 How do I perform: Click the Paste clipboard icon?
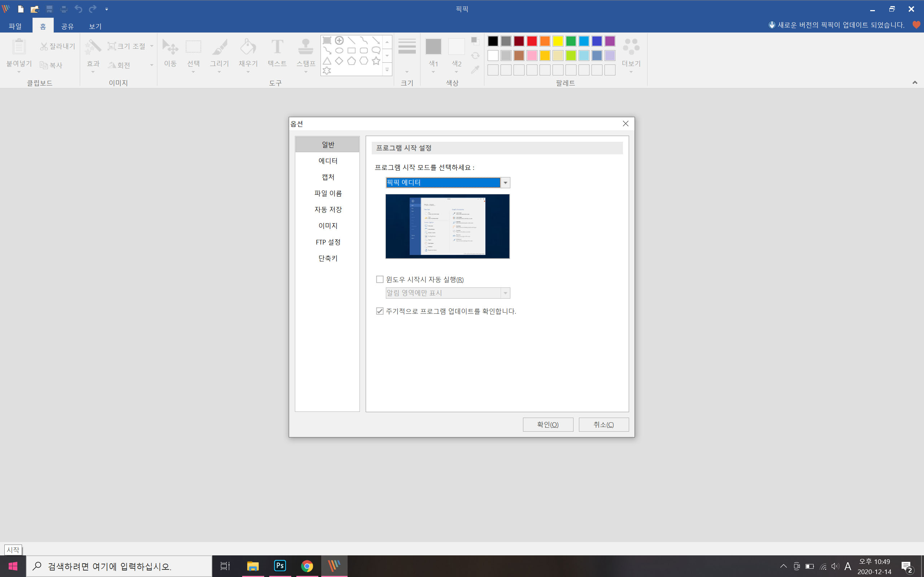pos(19,47)
